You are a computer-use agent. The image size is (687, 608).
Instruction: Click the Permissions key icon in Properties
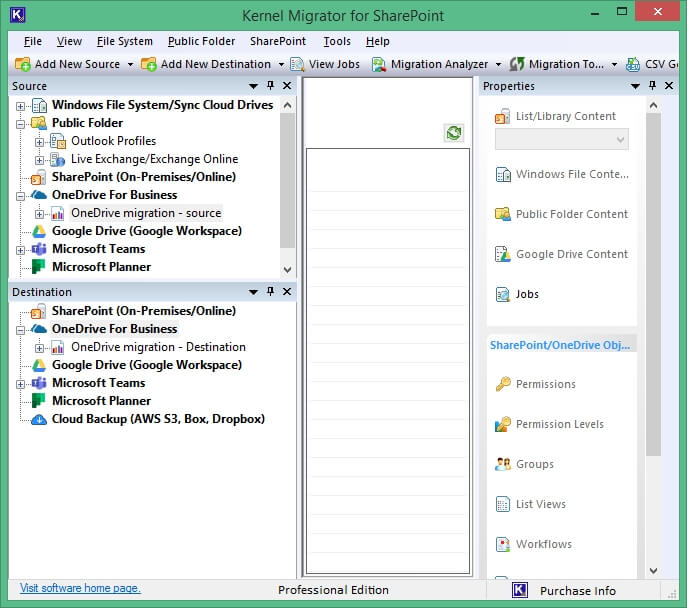click(503, 384)
